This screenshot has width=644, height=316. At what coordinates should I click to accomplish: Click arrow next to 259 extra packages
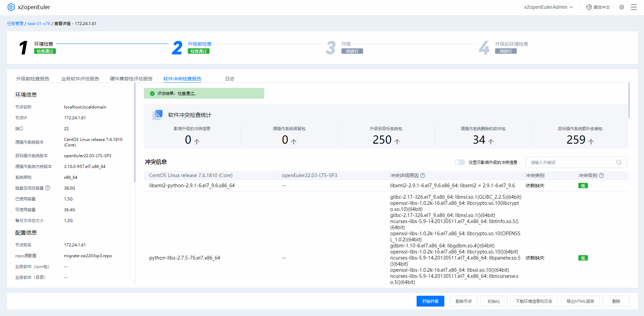click(591, 141)
